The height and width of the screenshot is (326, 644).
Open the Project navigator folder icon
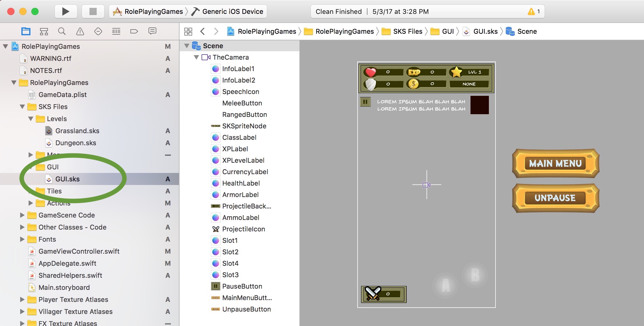pos(26,31)
